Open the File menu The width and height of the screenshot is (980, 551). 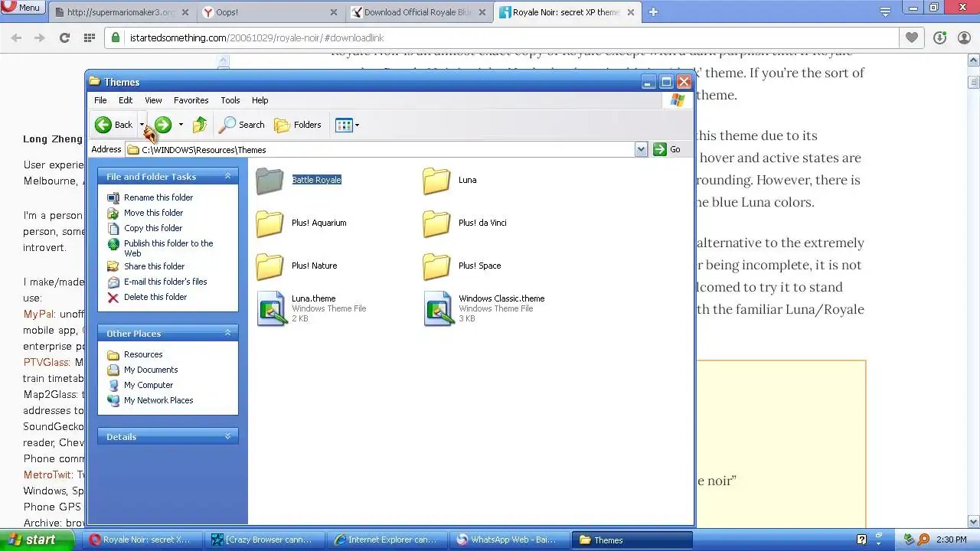point(100,100)
